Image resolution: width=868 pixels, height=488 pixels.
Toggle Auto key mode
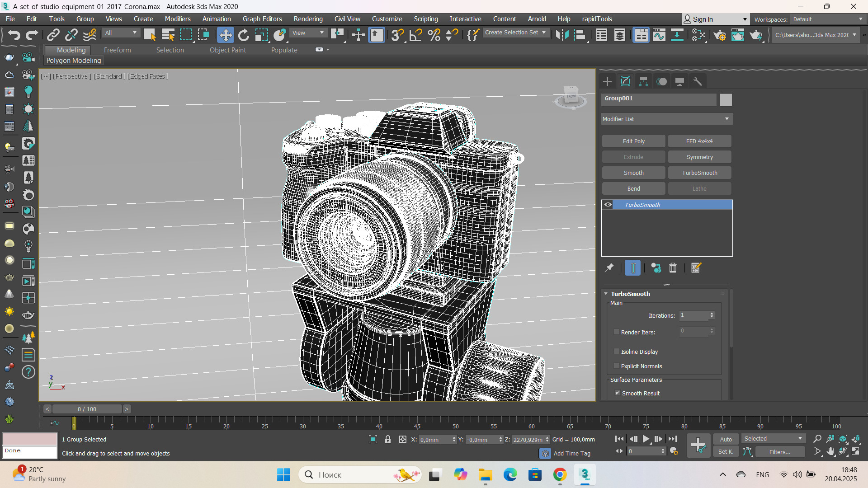pos(726,439)
